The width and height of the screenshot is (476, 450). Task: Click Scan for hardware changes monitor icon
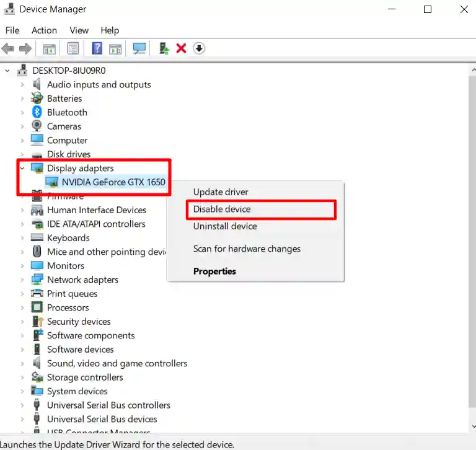(139, 48)
